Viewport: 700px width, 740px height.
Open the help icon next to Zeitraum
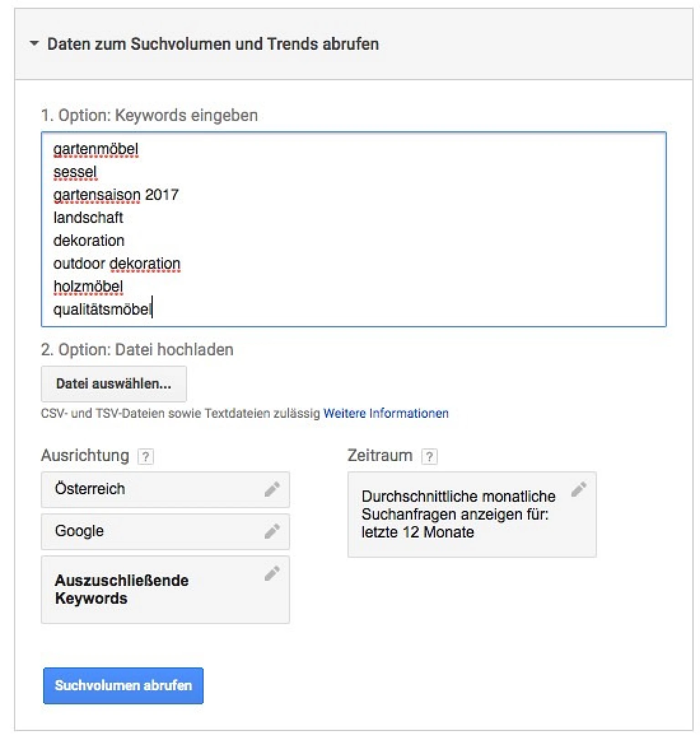point(429,456)
